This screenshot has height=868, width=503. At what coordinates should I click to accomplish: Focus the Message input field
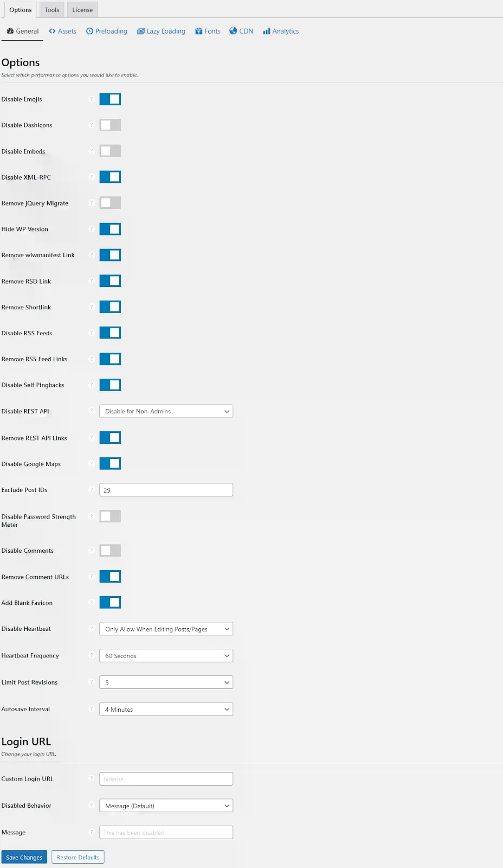pyautogui.click(x=166, y=832)
